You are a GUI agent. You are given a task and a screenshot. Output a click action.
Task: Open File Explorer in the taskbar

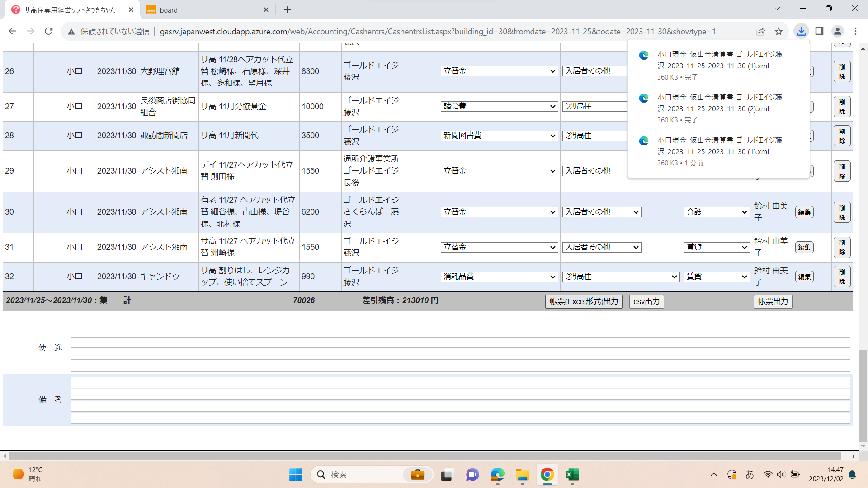[x=522, y=474]
